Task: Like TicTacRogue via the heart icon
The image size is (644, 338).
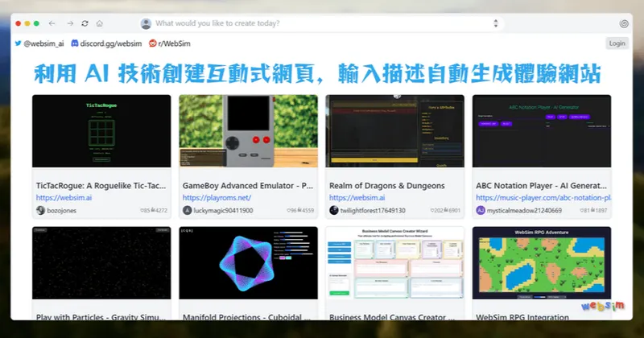Action: pyautogui.click(x=142, y=210)
